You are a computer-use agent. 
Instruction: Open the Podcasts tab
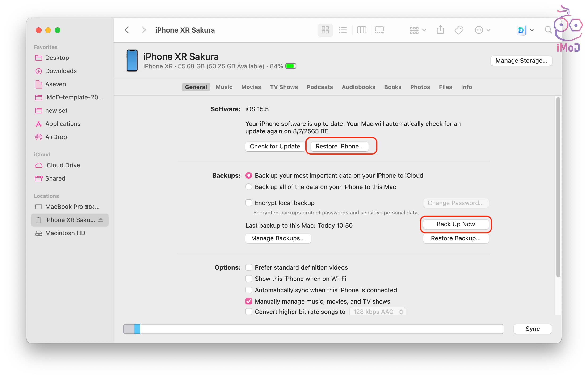click(x=319, y=87)
